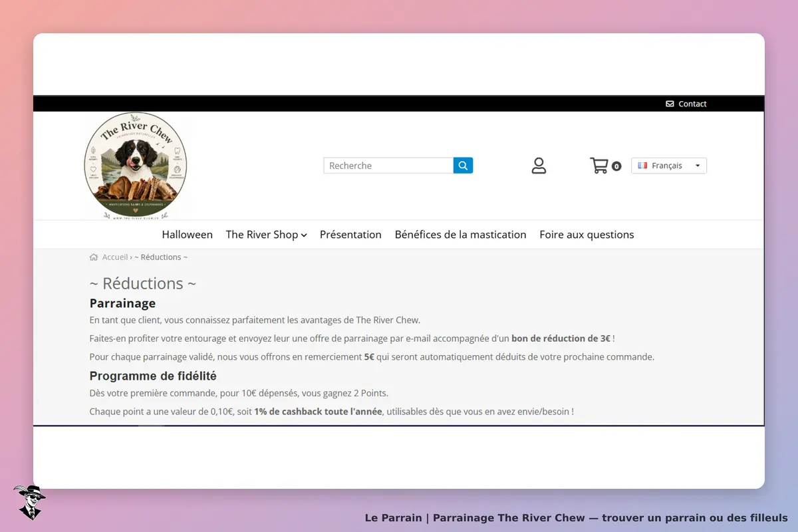The width and height of the screenshot is (798, 532).
Task: Open the user account icon
Action: click(x=539, y=166)
